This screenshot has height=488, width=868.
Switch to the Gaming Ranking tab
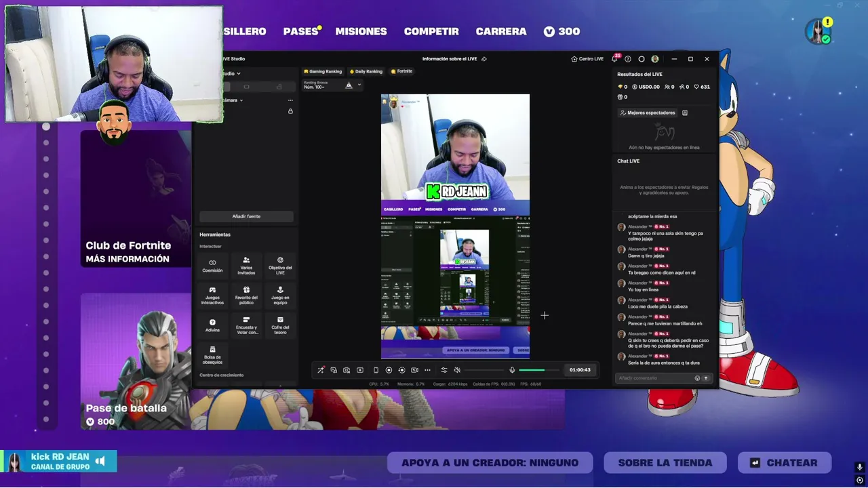(x=323, y=71)
